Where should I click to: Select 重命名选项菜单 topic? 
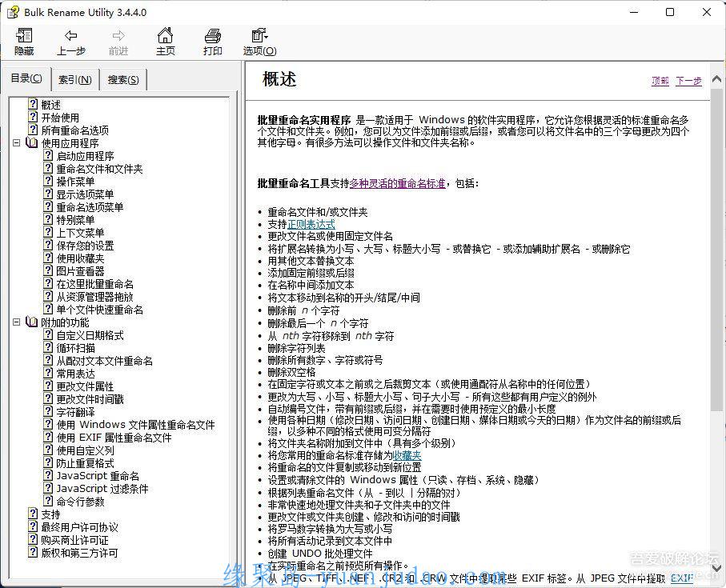[x=90, y=206]
